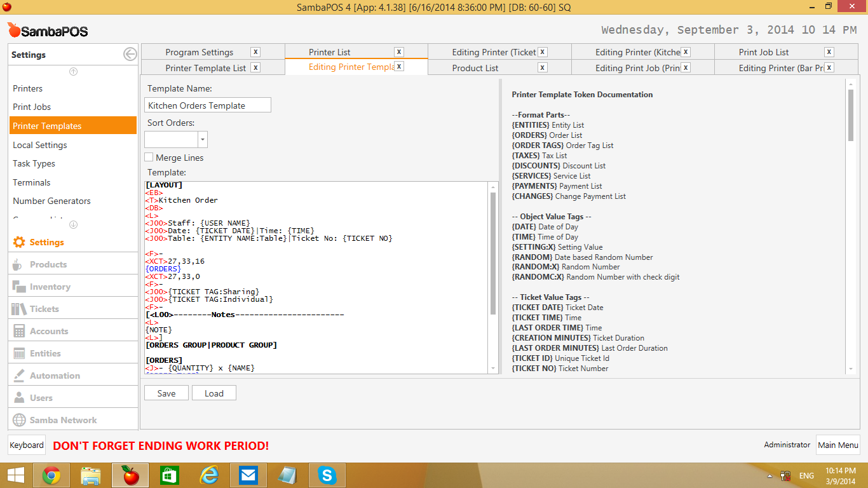Go to the Main Menu
Image resolution: width=868 pixels, height=488 pixels.
[838, 445]
